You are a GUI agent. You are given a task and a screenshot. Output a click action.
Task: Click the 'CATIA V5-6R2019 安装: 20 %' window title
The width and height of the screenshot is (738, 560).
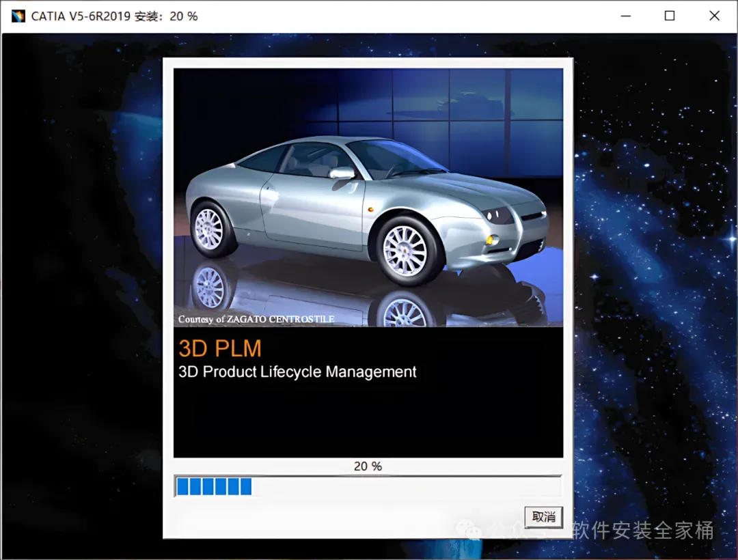[114, 16]
